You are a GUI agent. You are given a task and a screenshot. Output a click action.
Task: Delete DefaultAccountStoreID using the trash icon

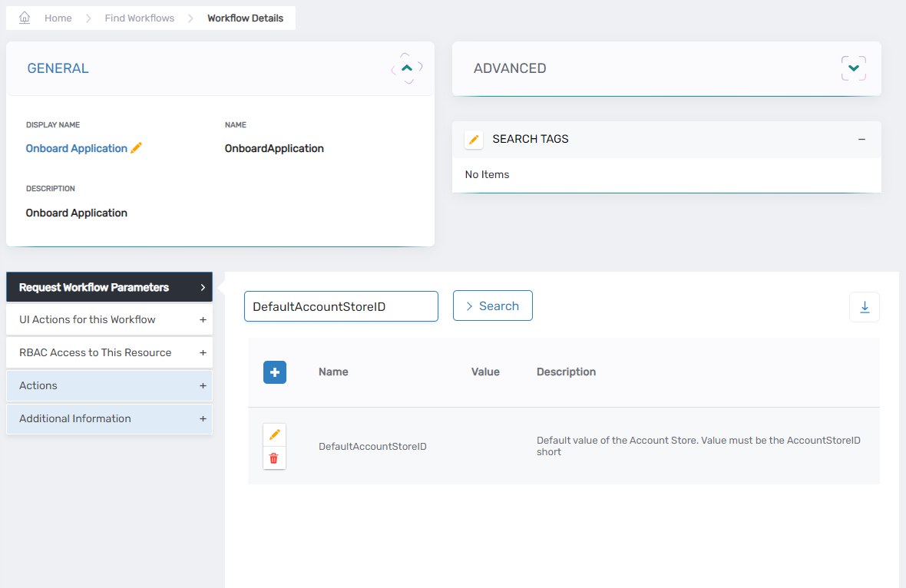pyautogui.click(x=274, y=458)
